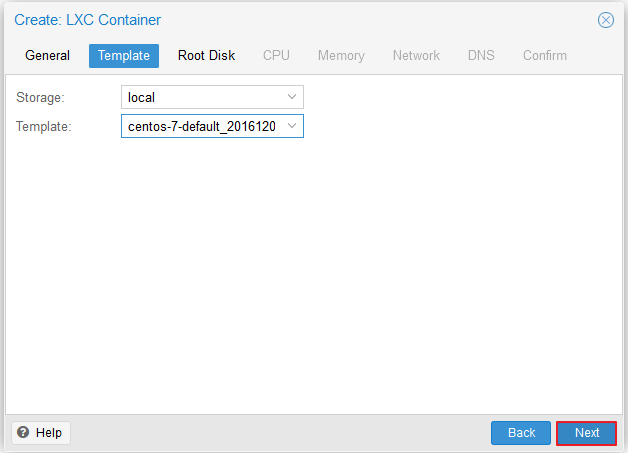Open the Memory tab
This screenshot has height=453, width=628.
click(x=341, y=56)
